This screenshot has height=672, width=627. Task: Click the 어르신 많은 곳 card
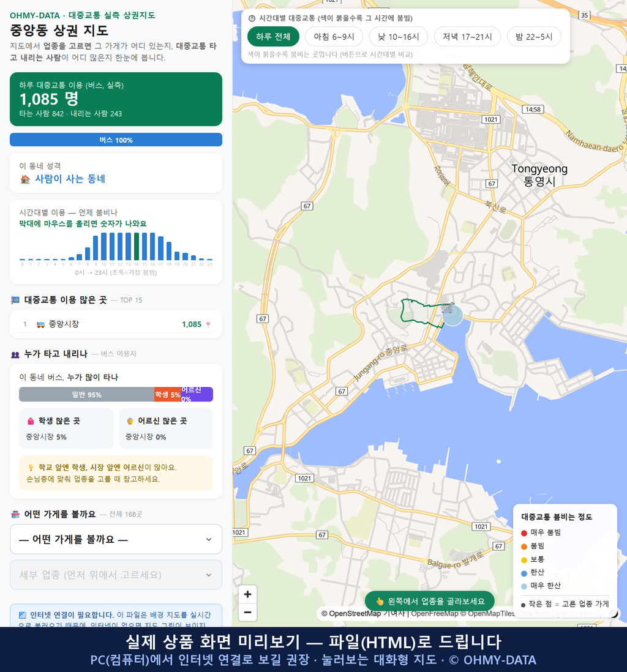click(166, 428)
